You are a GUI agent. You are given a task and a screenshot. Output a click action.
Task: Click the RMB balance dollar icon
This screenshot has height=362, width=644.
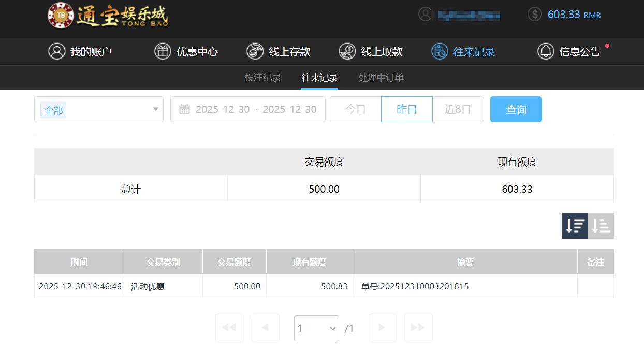[534, 14]
